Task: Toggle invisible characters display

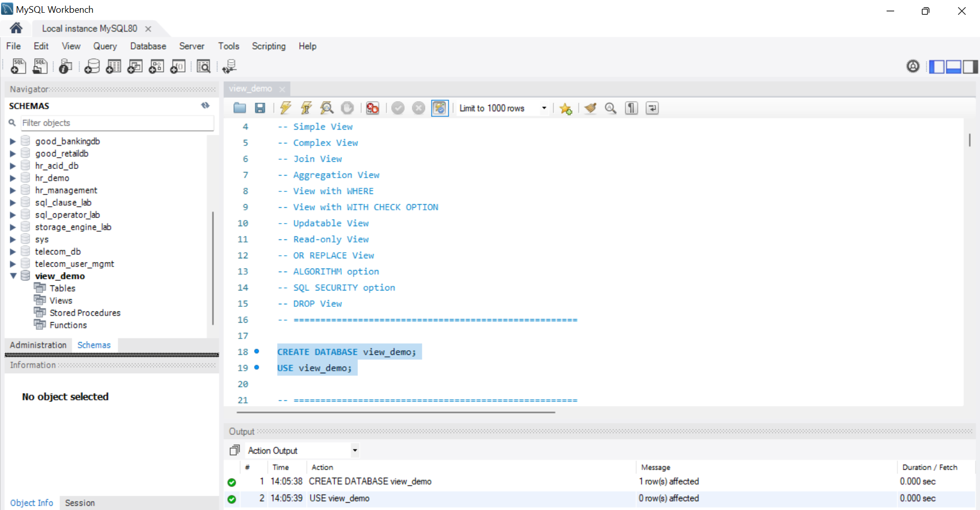Action: tap(632, 108)
